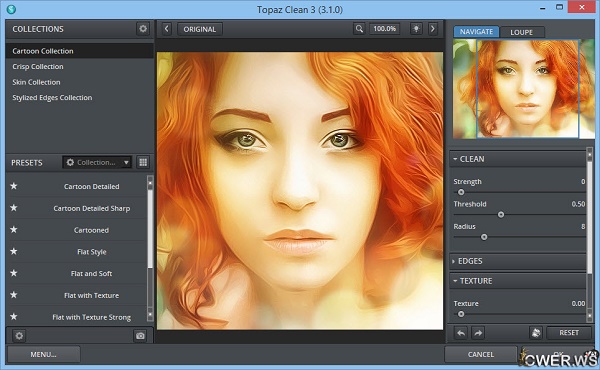
Task: Favorite the Flat and Soft star
Action: click(x=14, y=273)
